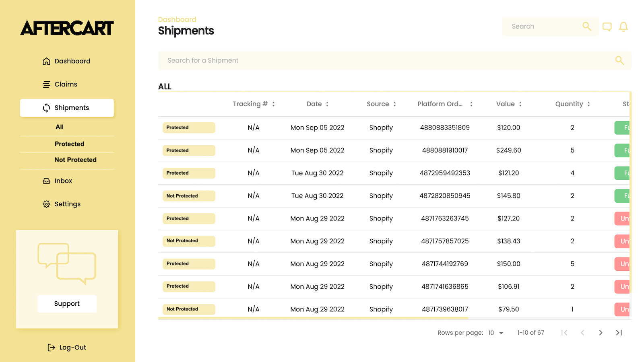This screenshot has width=644, height=362.
Task: Switch to the Protected shipments view
Action: 69,144
